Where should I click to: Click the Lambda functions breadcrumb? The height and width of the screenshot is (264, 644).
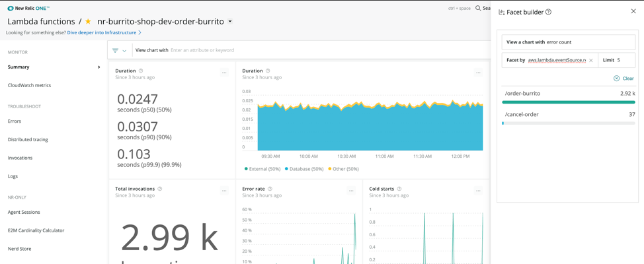point(41,22)
